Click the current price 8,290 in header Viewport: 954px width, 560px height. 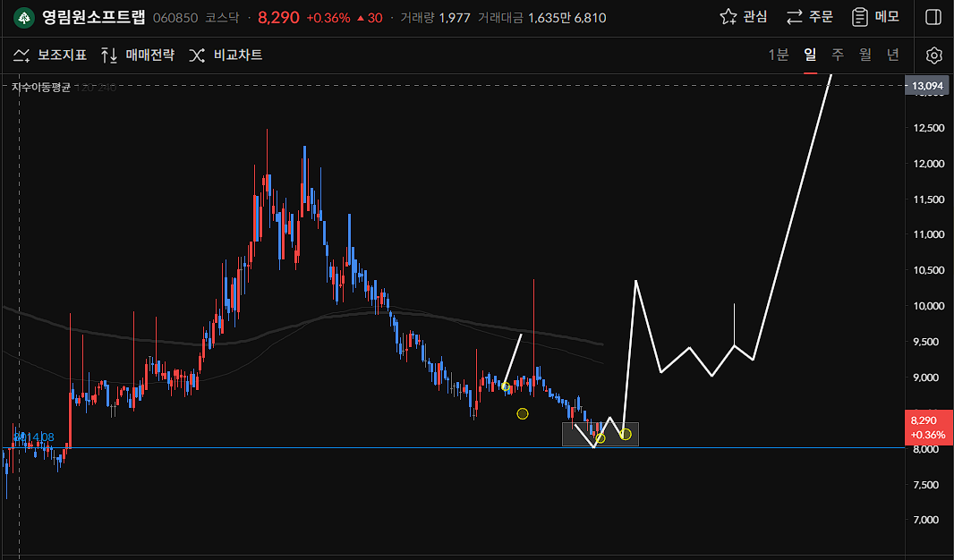tap(278, 18)
